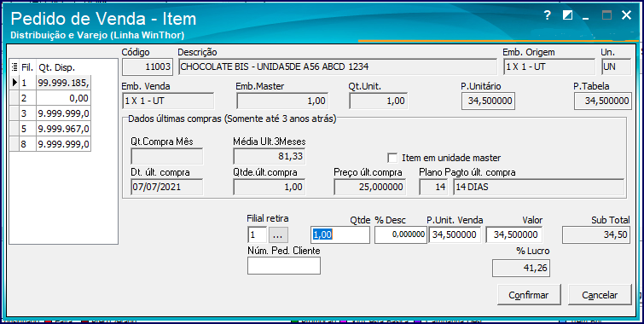Image resolution: width=644 pixels, height=324 pixels.
Task: Select the Qt.Unit. field
Action: point(378,101)
